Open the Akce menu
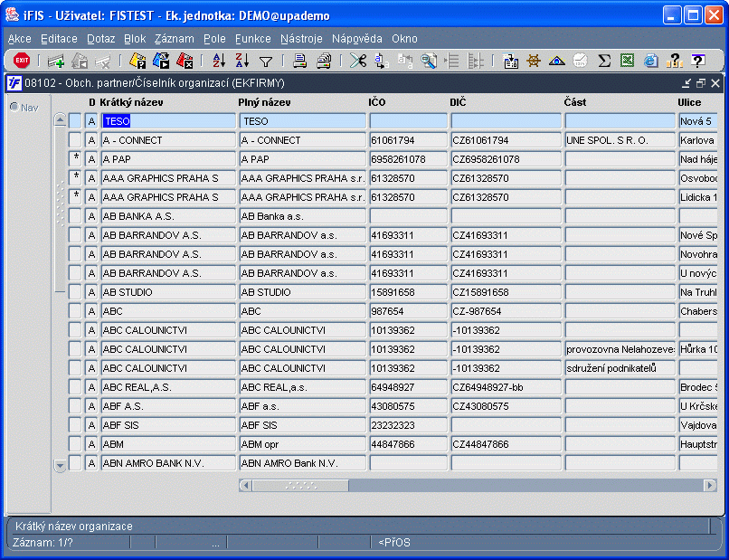 click(20, 39)
